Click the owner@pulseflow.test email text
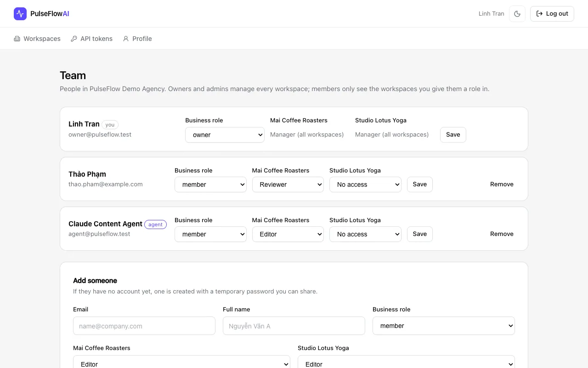The height and width of the screenshot is (368, 588). 100,135
